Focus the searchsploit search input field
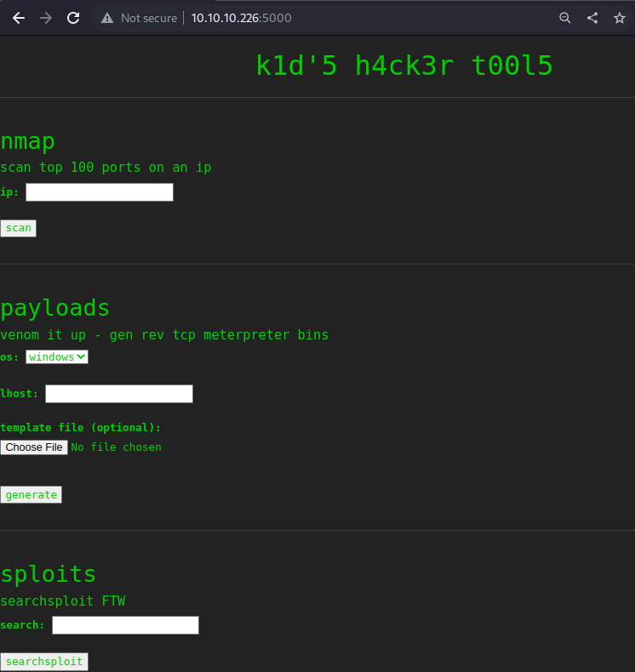The height and width of the screenshot is (672, 635). [126, 625]
